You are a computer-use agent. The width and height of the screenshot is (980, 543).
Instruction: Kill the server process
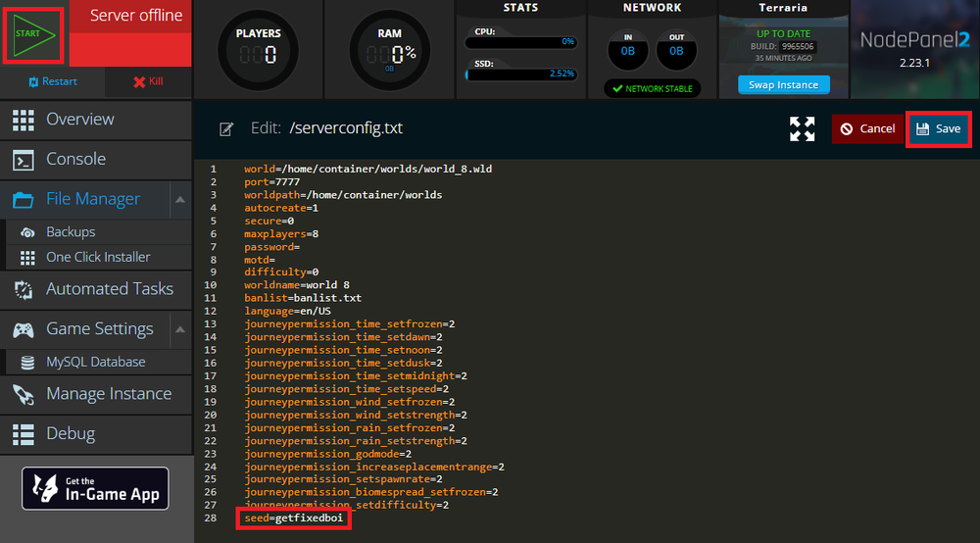pyautogui.click(x=147, y=81)
